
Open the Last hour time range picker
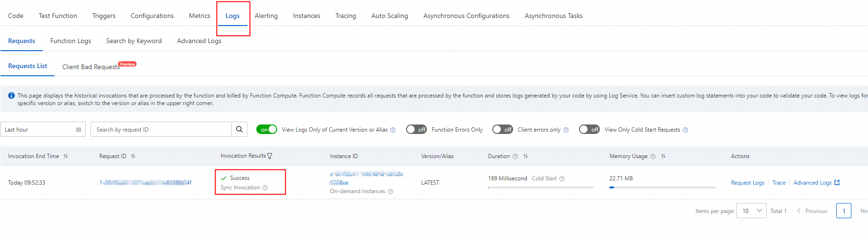pyautogui.click(x=43, y=130)
